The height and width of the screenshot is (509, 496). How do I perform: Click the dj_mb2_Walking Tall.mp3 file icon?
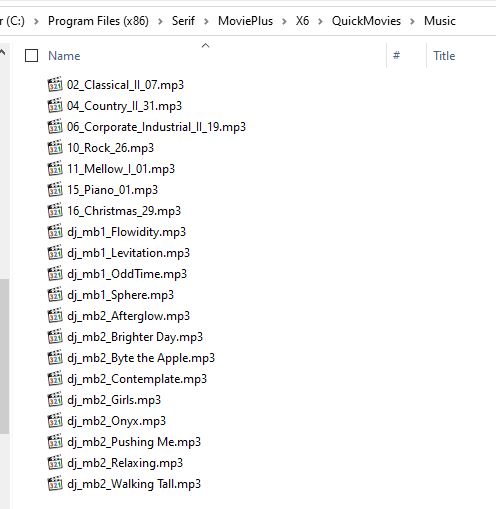pos(55,484)
